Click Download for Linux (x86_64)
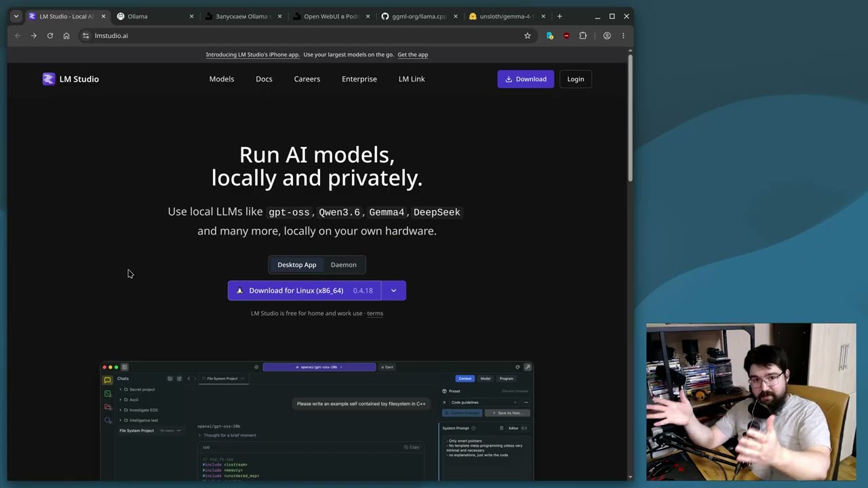This screenshot has height=488, width=868. pos(304,291)
